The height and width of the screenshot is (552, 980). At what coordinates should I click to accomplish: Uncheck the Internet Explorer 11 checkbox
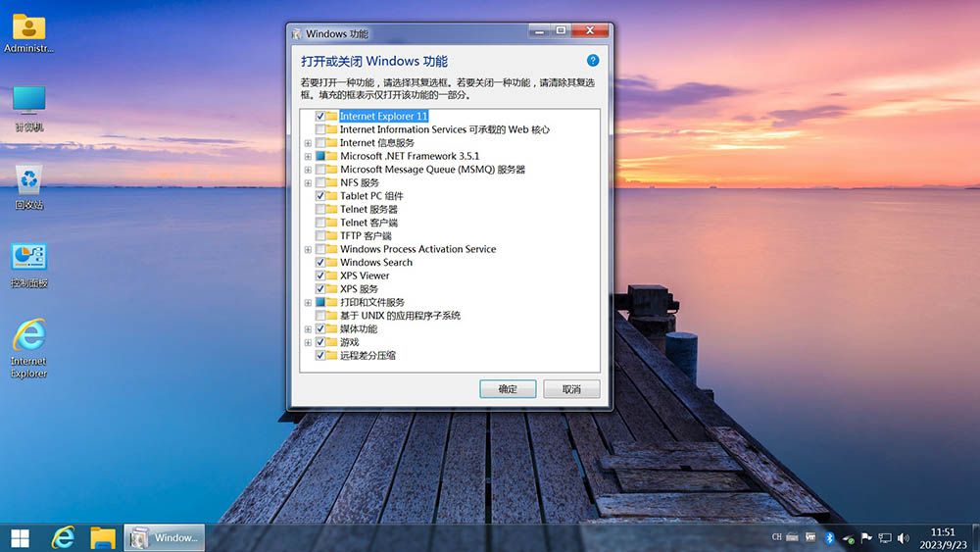[320, 117]
